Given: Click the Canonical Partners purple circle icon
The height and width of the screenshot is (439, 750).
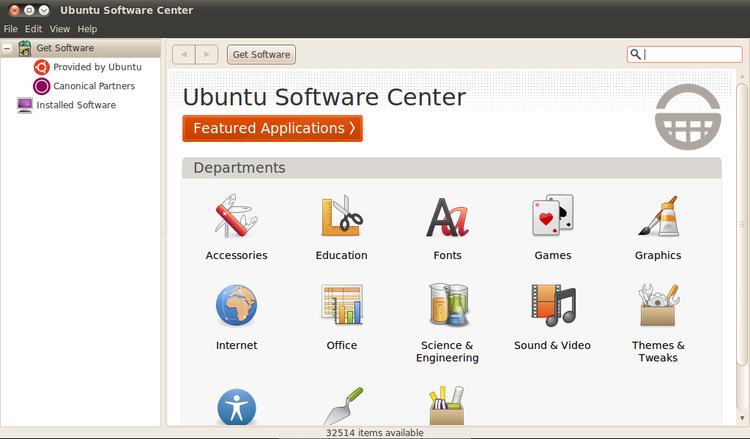Looking at the screenshot, I should tap(42, 86).
